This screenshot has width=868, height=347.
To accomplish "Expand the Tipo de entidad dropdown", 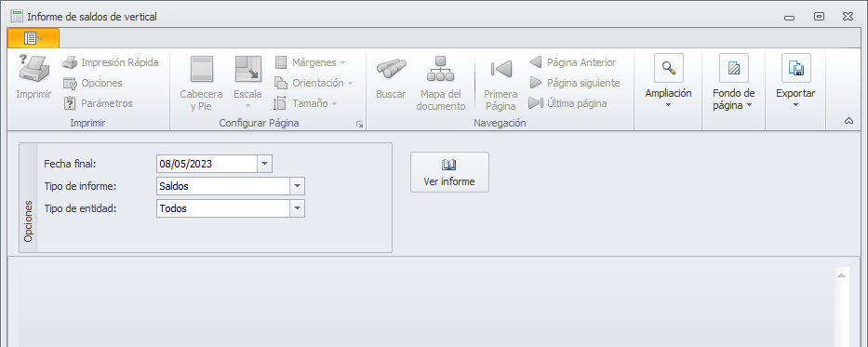I will point(298,208).
